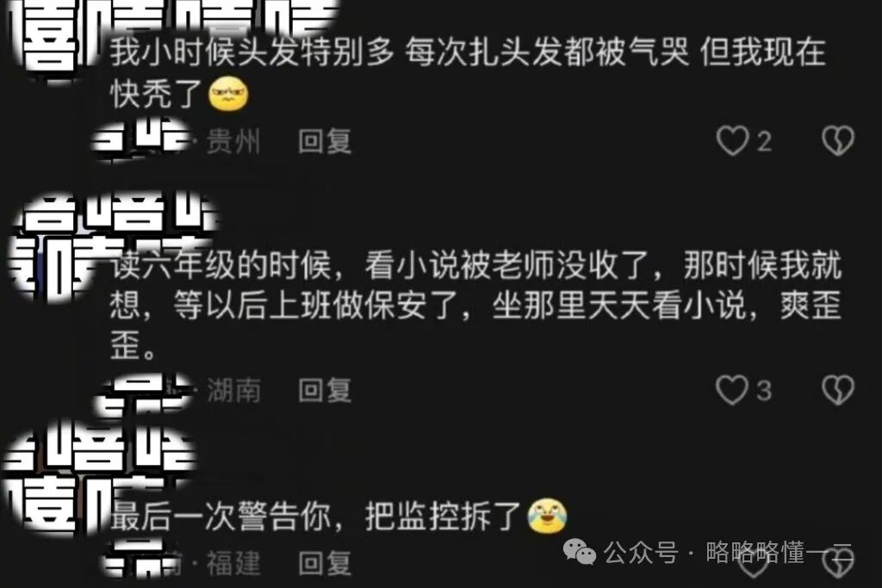
Task: Select the 湖南 location label
Action: 233,390
